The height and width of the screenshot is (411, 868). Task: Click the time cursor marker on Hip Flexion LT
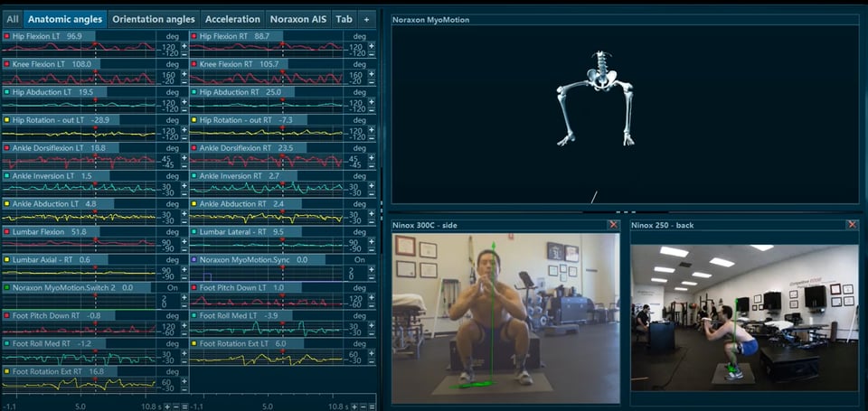pos(95,43)
